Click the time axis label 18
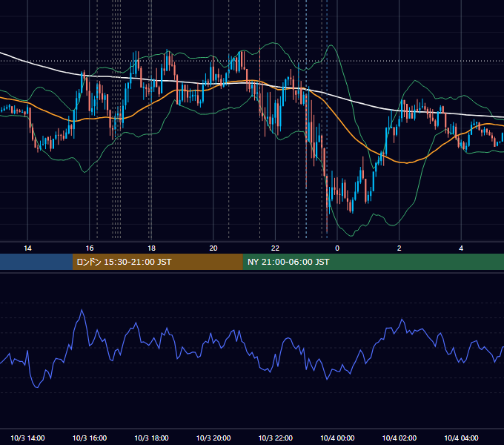The image size is (504, 445). coord(151,248)
